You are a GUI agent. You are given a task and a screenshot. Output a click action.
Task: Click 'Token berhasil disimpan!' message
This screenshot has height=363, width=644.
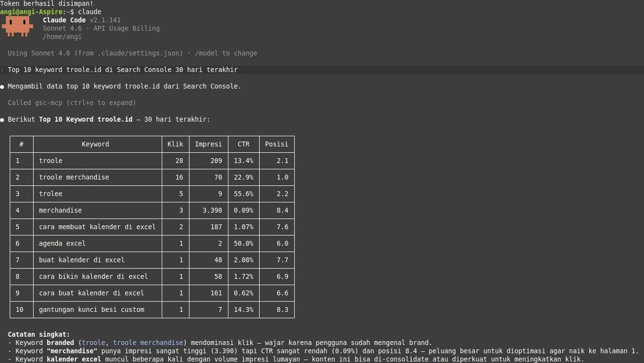click(x=47, y=4)
